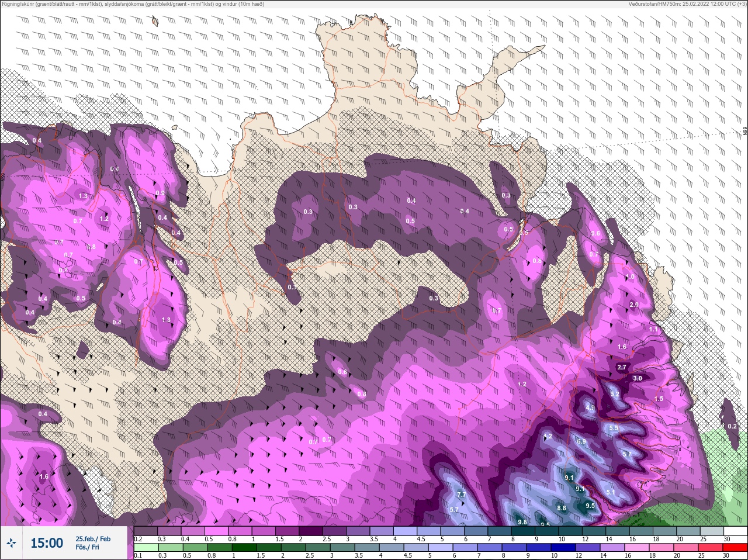
Task: Select the white 30 swatch on the snow scale
Action: (x=735, y=531)
